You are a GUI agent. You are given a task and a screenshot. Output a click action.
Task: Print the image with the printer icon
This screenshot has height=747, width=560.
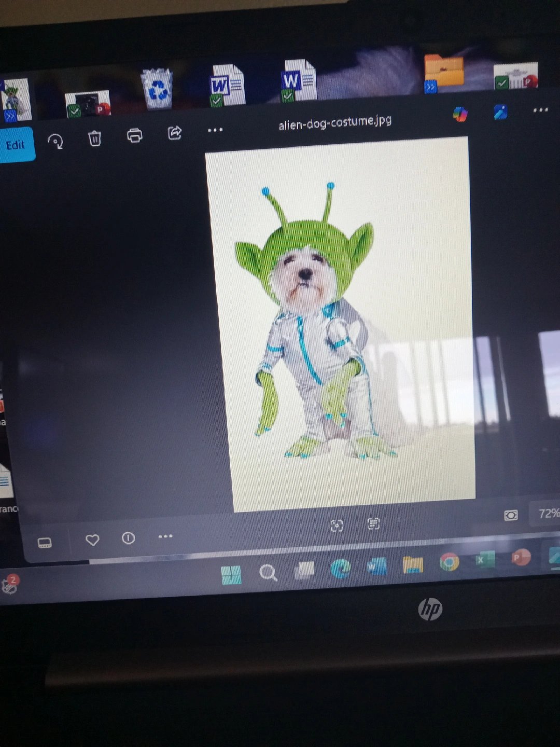pos(134,135)
